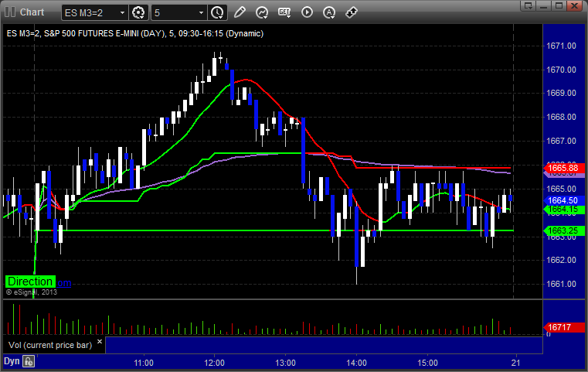Screen dimensions: 588x372
Task: Click the symbol link arrows icon
Action: pyautogui.click(x=352, y=12)
